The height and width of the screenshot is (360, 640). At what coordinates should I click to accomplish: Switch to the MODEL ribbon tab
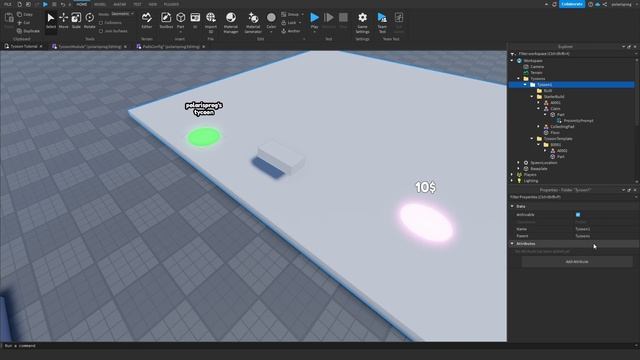point(100,4)
